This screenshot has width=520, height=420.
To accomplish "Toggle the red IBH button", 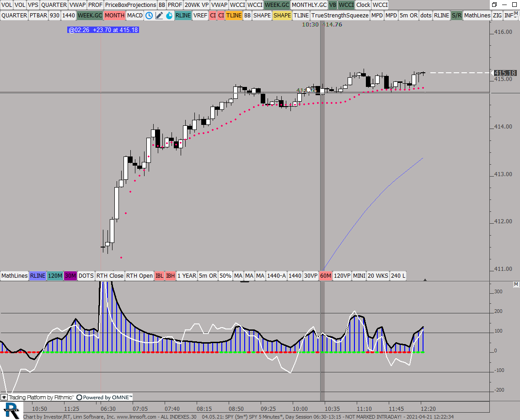I will point(171,276).
